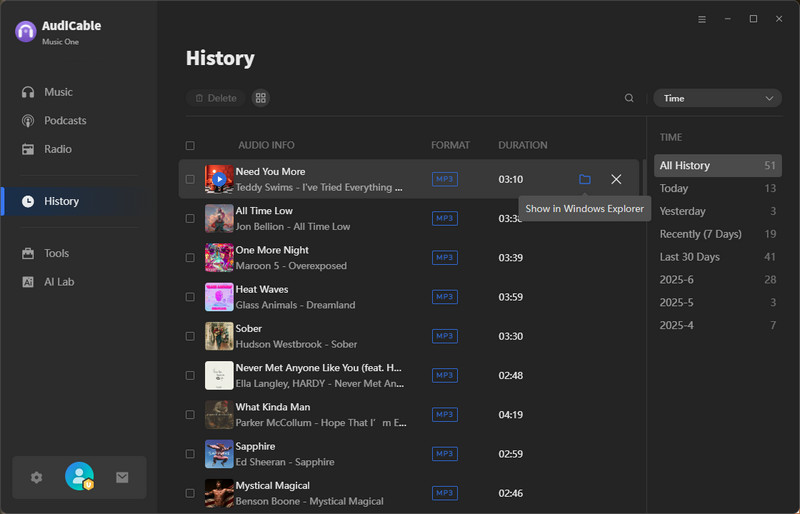Click Ed Sheeran - Sapphire text
Screen dimensions: 800x514
tap(285, 462)
